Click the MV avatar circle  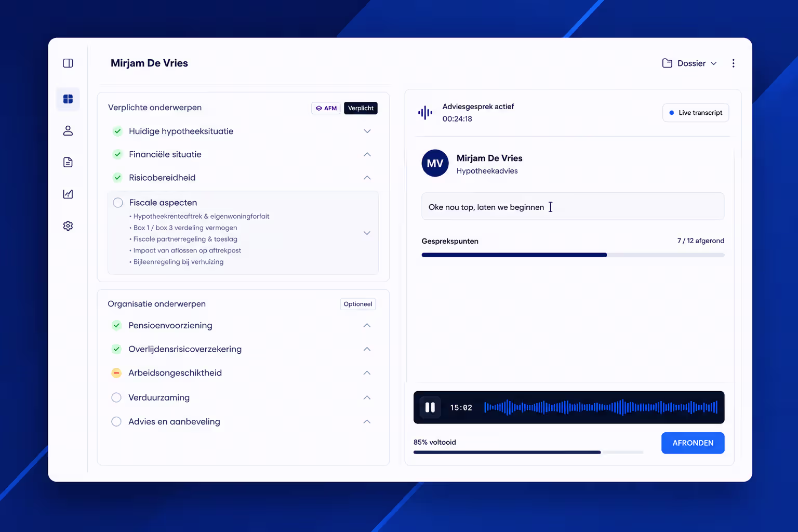point(435,163)
